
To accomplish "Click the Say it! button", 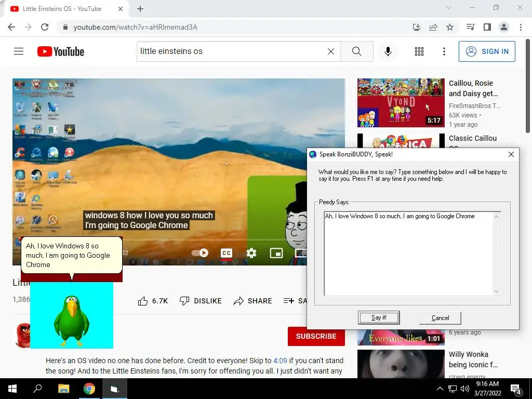I will pos(379,317).
